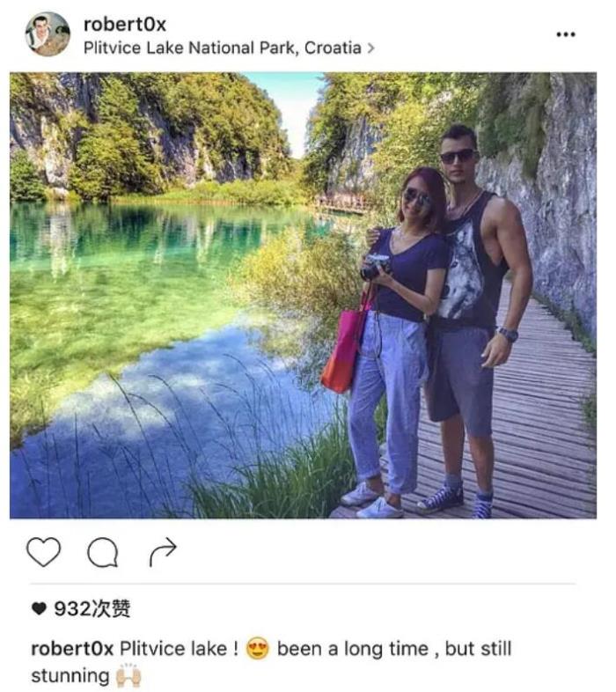View the 932 likes list
Viewport: 616px width, 692px height.
click(92, 608)
